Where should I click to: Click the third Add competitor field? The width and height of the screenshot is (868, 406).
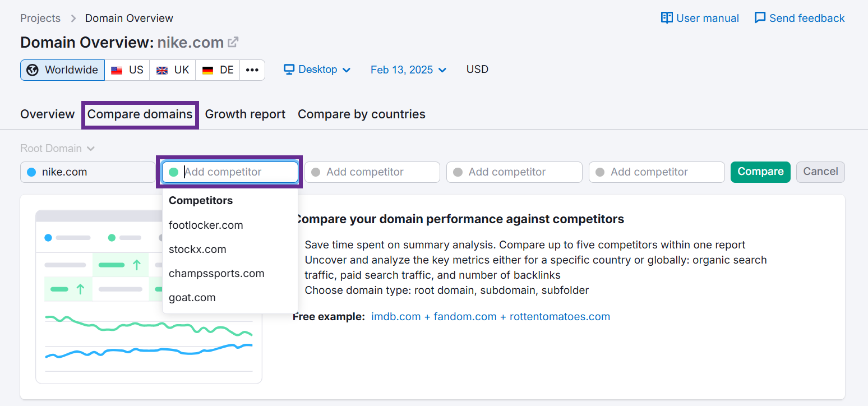tap(514, 172)
